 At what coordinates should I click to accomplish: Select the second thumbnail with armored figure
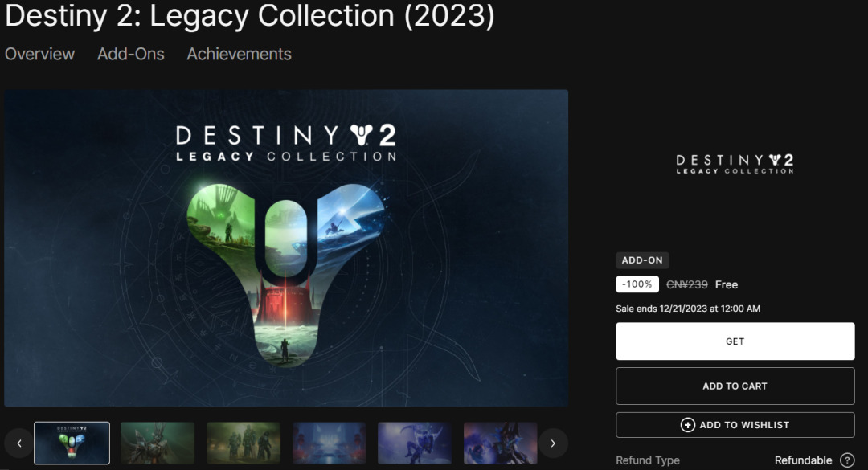pos(158,443)
